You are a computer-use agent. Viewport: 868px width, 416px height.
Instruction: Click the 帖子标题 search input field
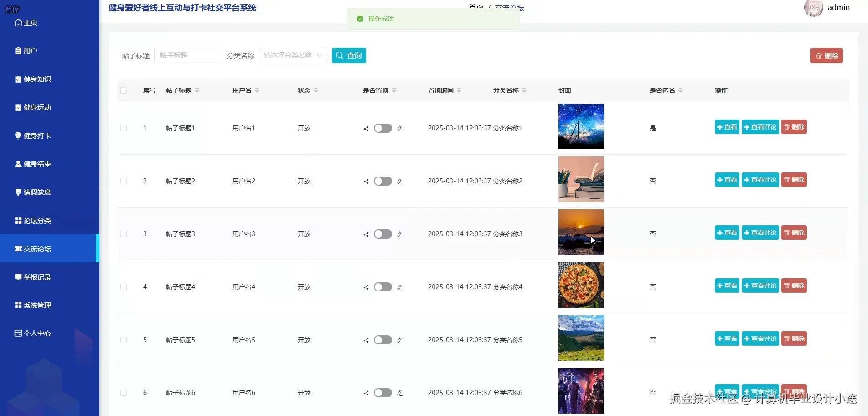coord(188,56)
